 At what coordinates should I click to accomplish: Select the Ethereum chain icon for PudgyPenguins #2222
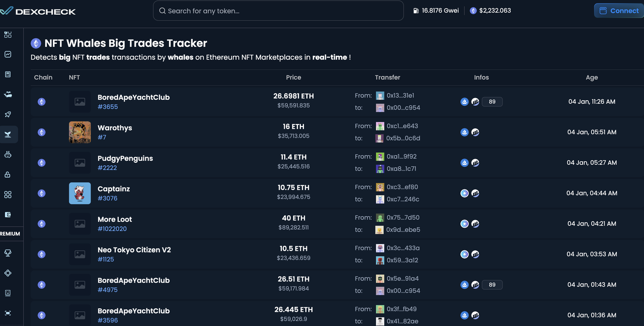41,162
